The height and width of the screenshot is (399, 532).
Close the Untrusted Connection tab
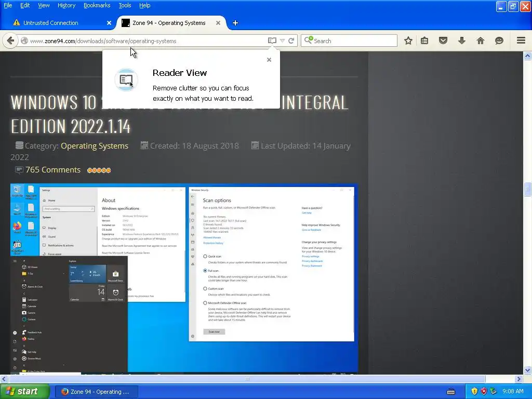pos(109,23)
